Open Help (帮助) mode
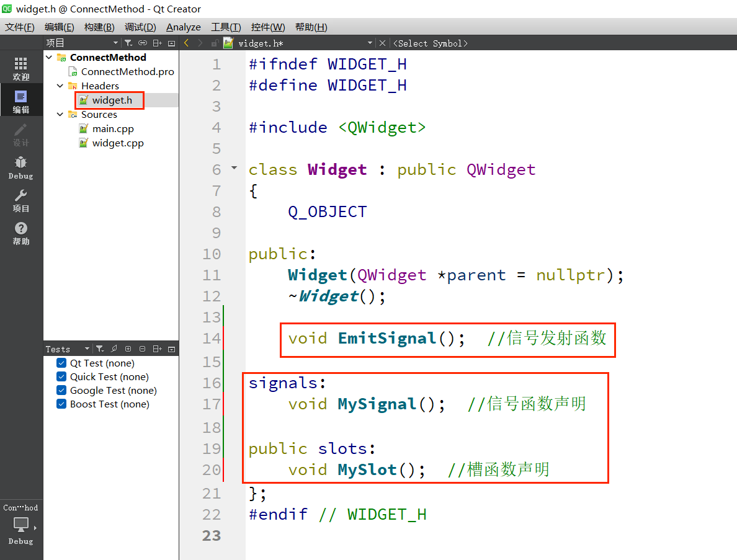This screenshot has height=560, width=737. 20,234
